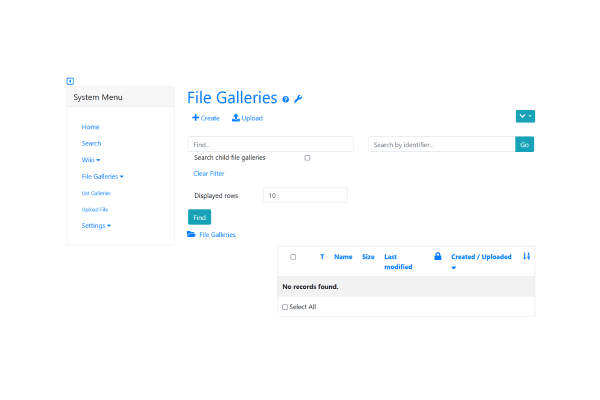
Task: Click the lock column header icon
Action: click(438, 257)
